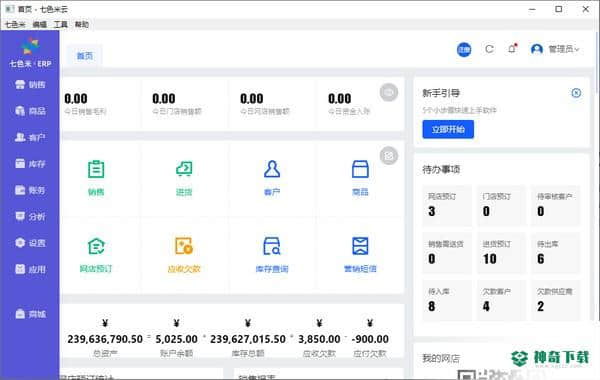Click the 今日网店销售额 0.00 figure
600x380 pixels.
coord(252,99)
